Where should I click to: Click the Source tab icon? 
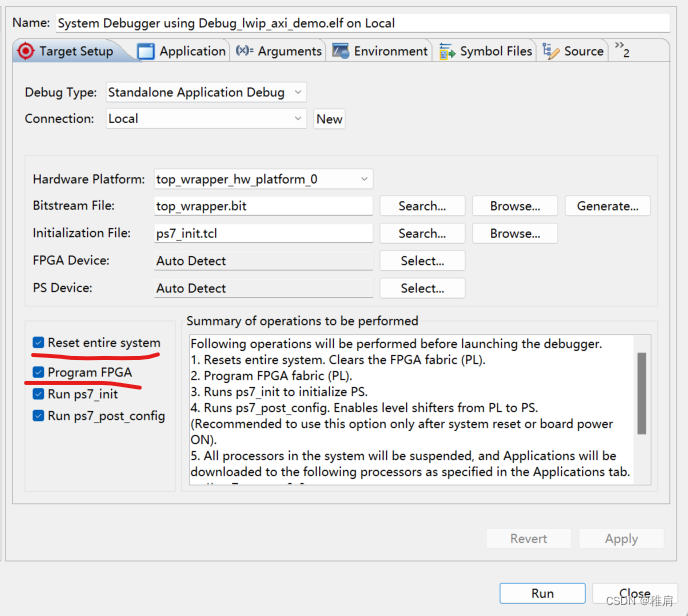click(x=551, y=51)
